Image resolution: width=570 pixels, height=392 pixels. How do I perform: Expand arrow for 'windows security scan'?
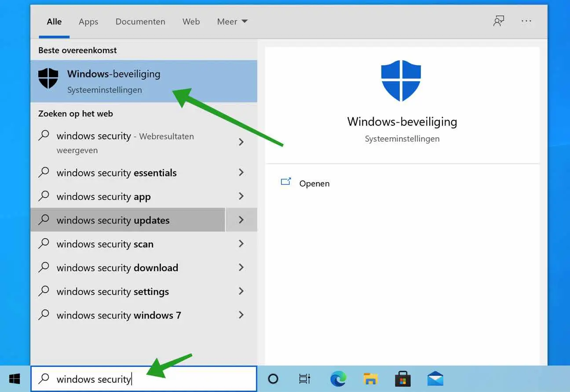click(241, 244)
